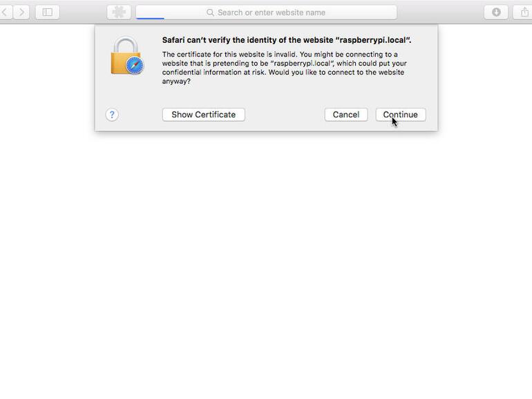Click the Show Certificate button
This screenshot has height=399, width=532.
coord(204,115)
